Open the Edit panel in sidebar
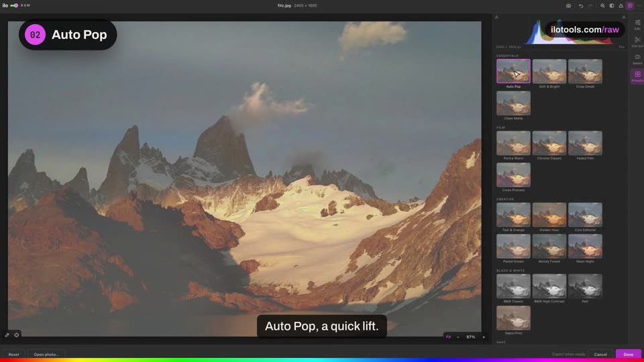Viewport: 644px width, 362px height. pos(637,25)
